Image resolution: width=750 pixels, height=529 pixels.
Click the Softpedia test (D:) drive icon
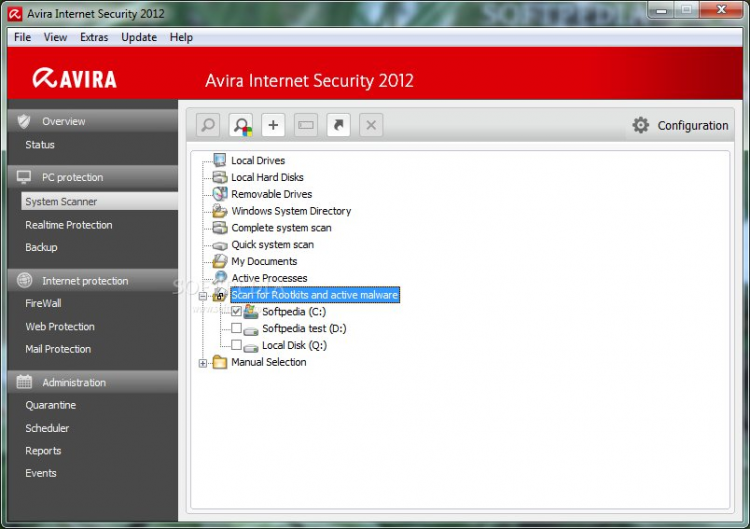[251, 330]
